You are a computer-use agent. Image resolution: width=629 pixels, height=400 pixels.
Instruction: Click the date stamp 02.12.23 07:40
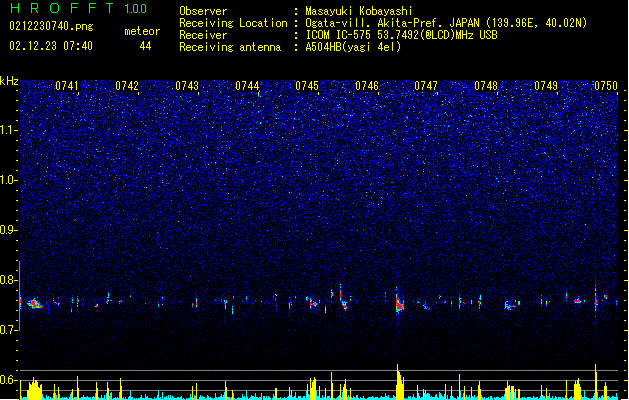(51, 46)
